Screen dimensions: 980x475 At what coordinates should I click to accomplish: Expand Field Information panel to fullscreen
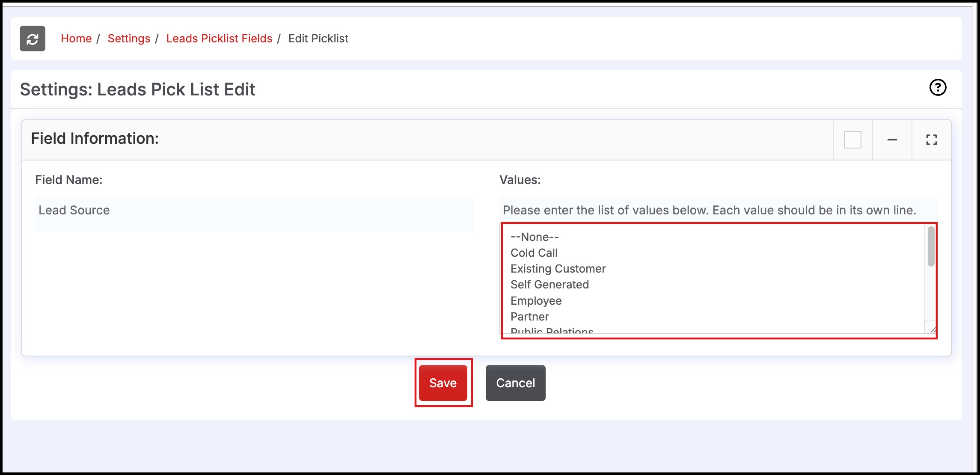931,140
